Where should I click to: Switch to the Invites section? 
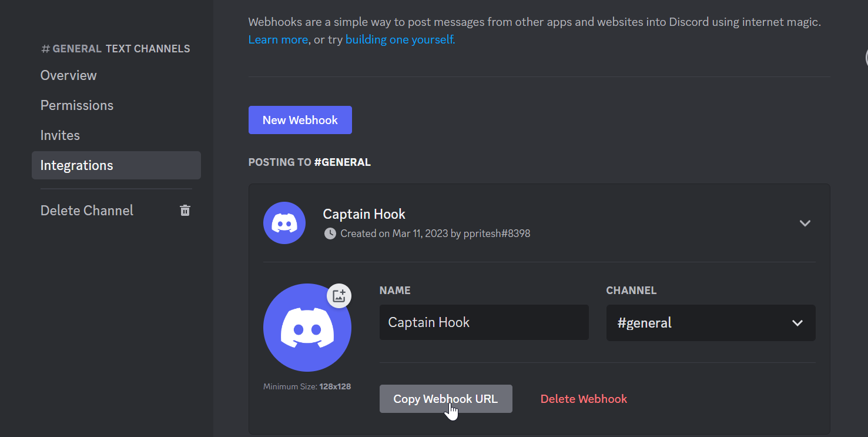click(60, 135)
